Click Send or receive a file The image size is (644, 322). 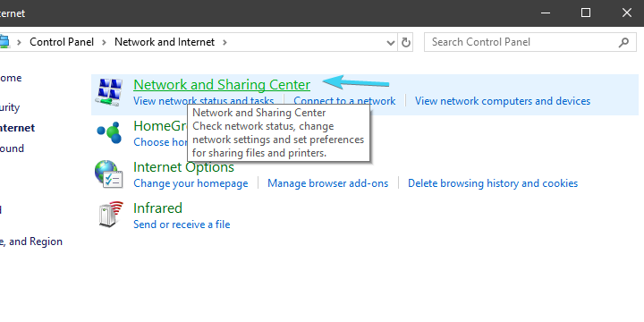182,225
